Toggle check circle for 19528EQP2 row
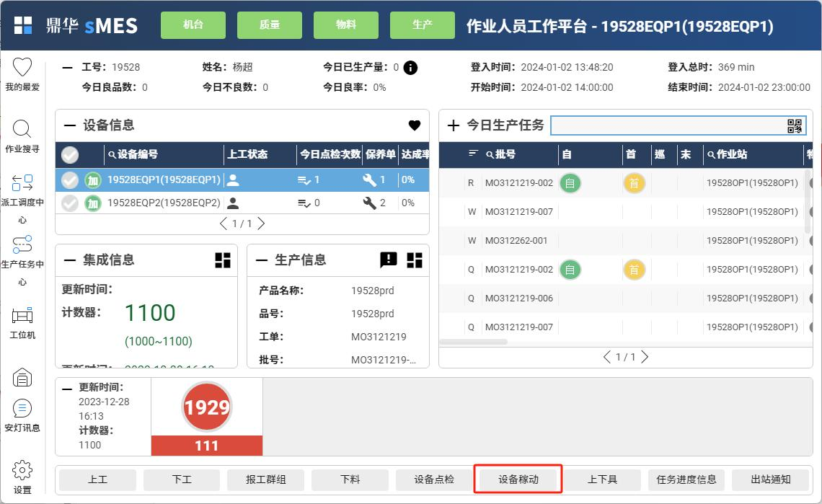 70,203
